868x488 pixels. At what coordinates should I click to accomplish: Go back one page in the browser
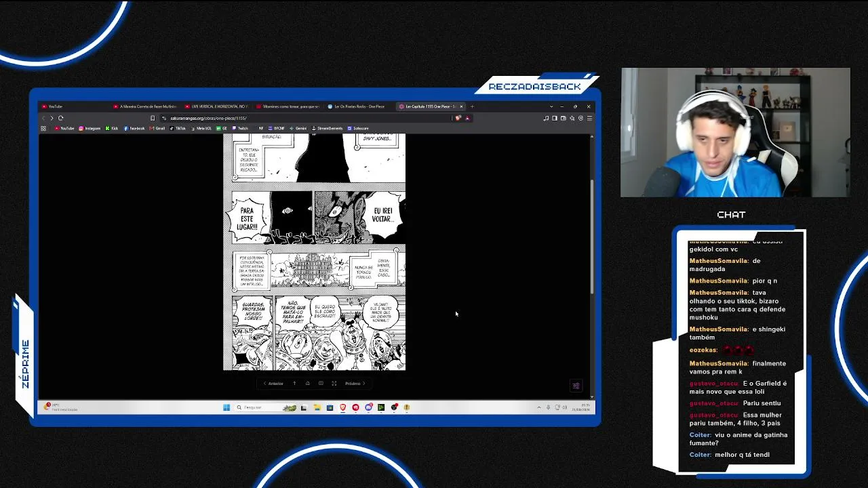43,118
